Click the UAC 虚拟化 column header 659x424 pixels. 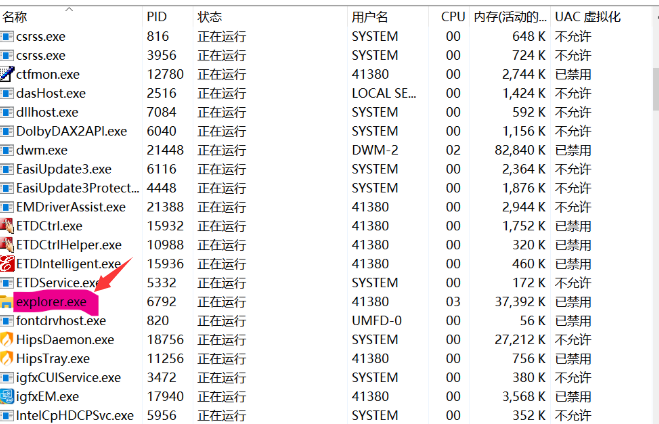click(588, 17)
